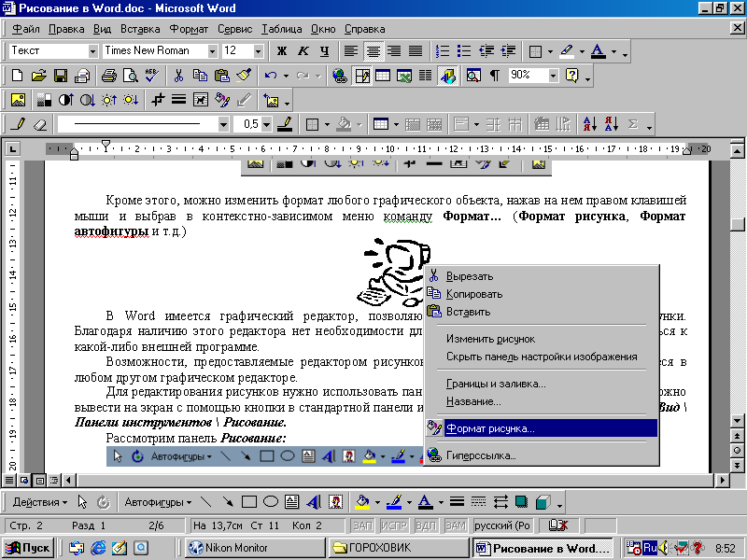This screenshot has width=747, height=560.
Task: Open the Вставка menu
Action: click(x=140, y=29)
